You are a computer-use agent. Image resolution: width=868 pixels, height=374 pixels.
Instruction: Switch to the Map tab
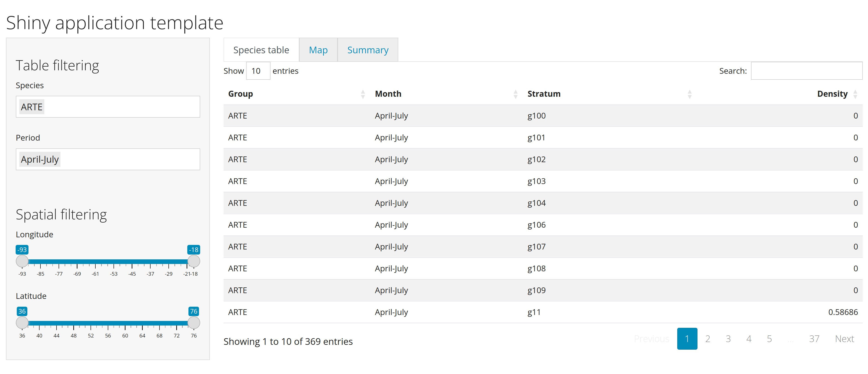tap(318, 50)
